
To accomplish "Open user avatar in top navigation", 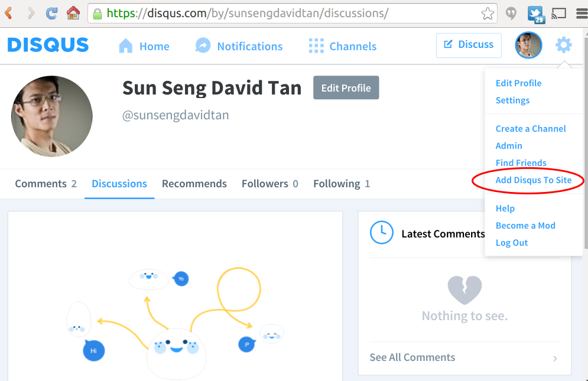I will pos(528,45).
